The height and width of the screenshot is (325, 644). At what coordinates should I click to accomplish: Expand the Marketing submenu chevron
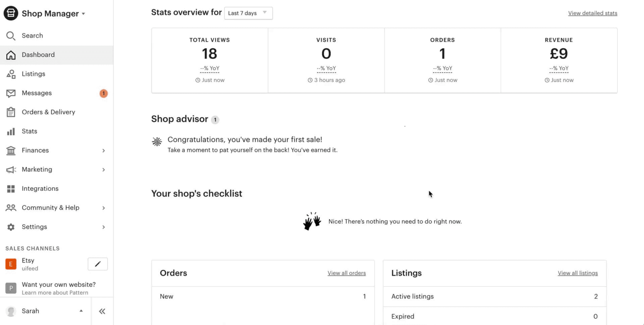(x=104, y=170)
